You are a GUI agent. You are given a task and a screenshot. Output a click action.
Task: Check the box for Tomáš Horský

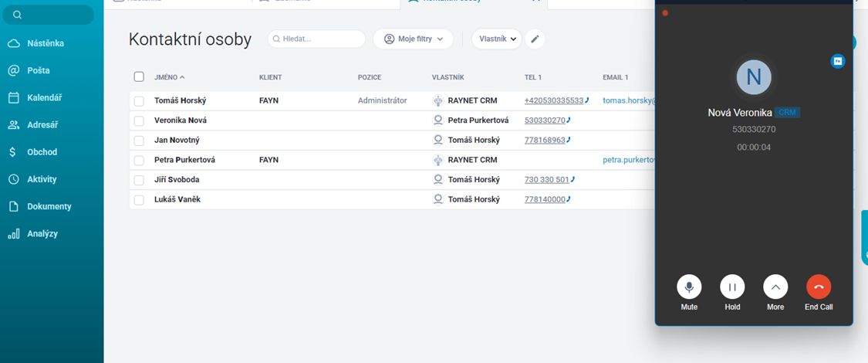(x=139, y=101)
